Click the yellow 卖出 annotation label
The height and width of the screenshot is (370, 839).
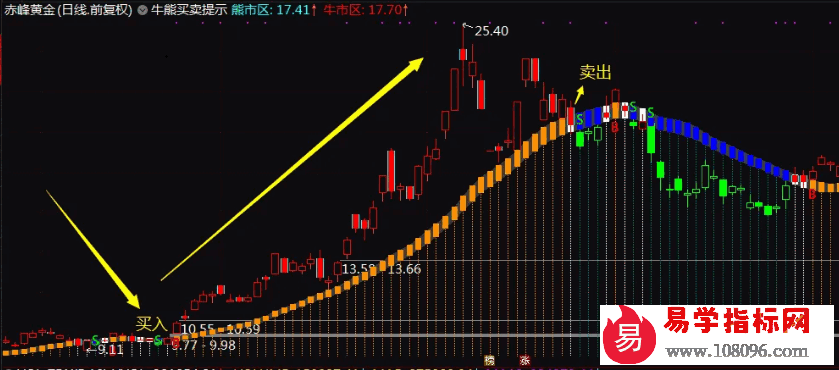tap(595, 73)
